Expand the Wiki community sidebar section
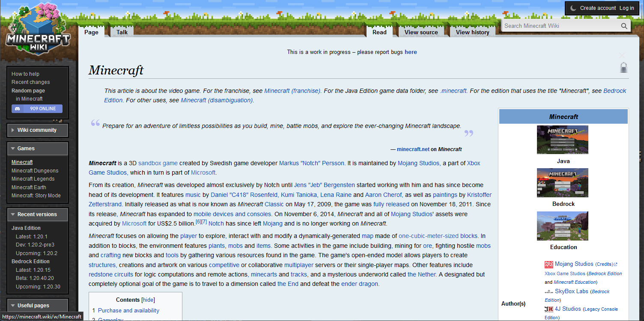Screen dimensions: 644x321 [38, 130]
